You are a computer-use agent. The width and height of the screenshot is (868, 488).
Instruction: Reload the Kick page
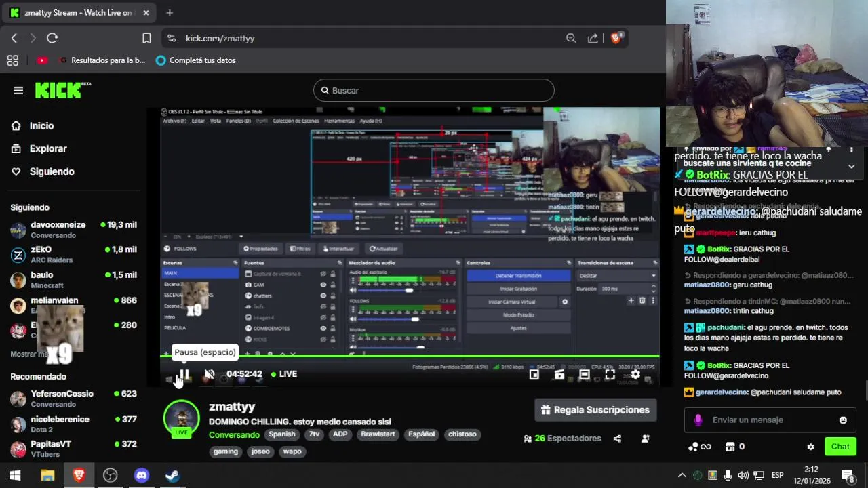pyautogui.click(x=52, y=38)
